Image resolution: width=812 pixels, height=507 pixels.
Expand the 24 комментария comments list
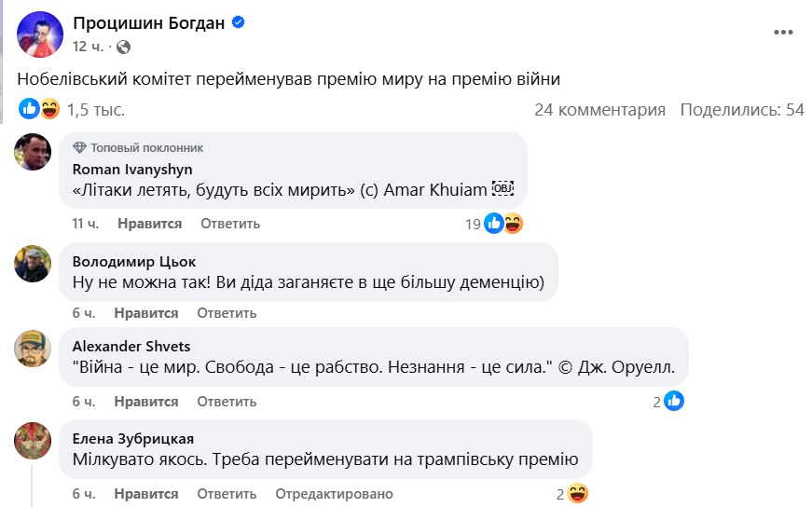pyautogui.click(x=599, y=110)
